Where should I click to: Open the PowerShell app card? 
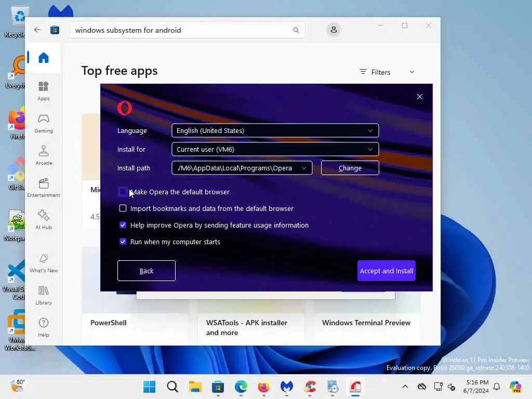point(135,328)
